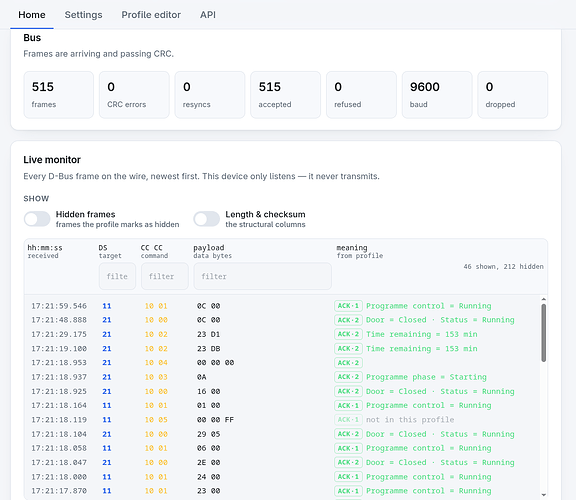Select the row timestamped 17:21:48.888
576x500 pixels.
click(x=282, y=320)
